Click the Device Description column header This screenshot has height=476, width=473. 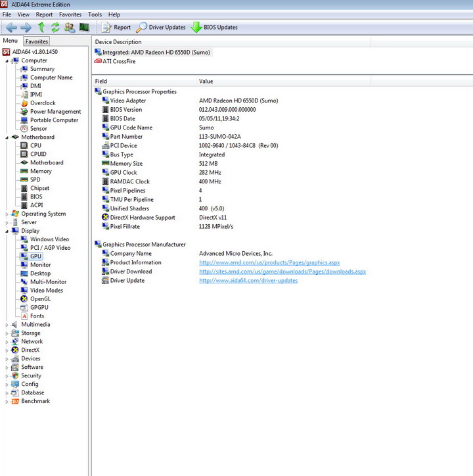pyautogui.click(x=231, y=42)
